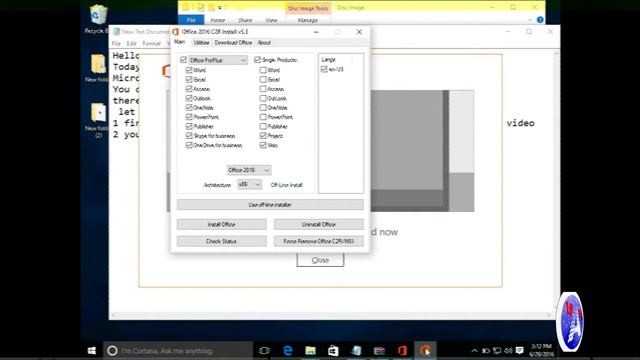Open the Office icon on taskbar
This screenshot has width=640, height=360.
tap(402, 351)
